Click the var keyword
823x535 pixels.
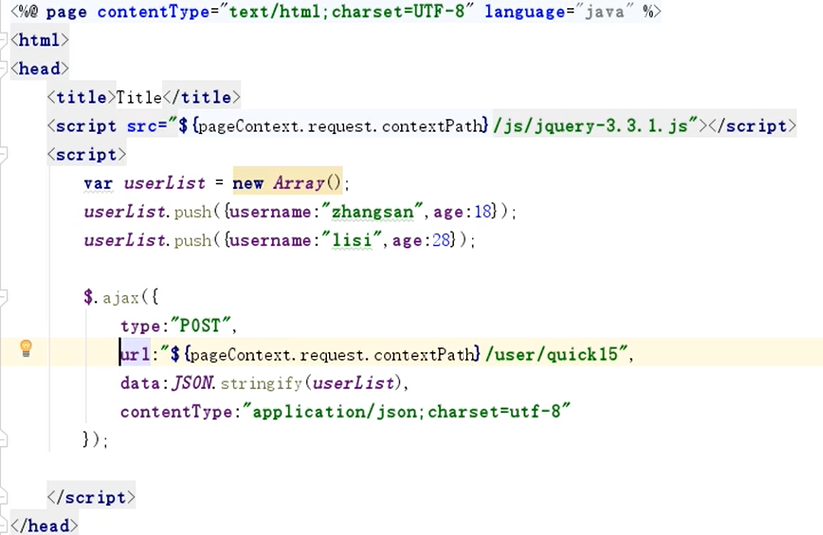[x=98, y=183]
